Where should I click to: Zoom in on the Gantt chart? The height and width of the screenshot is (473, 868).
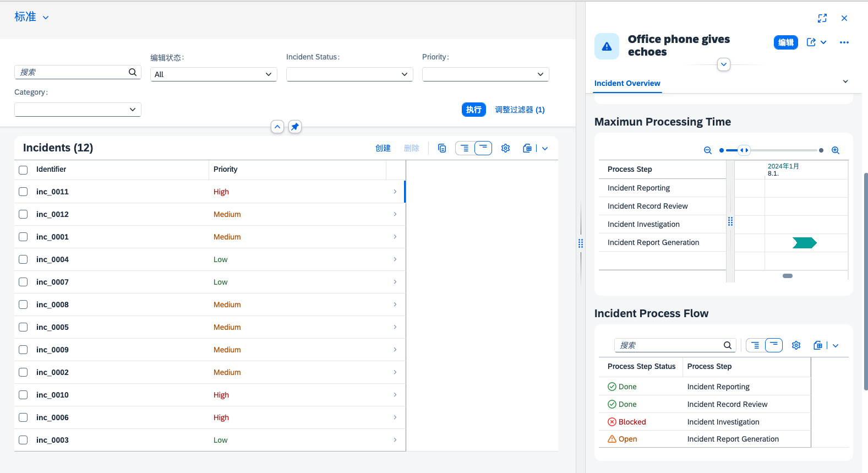[x=835, y=150]
